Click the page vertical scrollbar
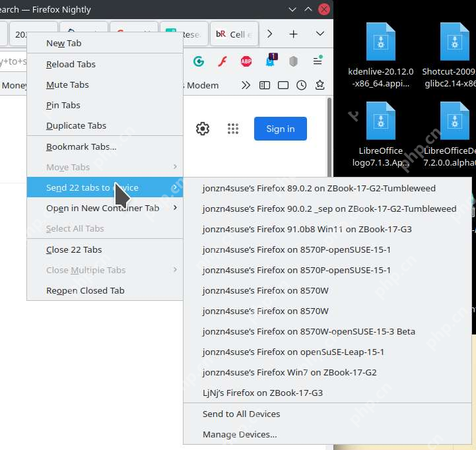 tap(329, 137)
